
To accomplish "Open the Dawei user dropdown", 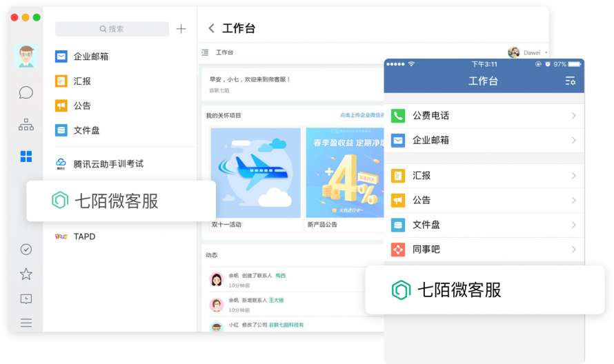I will (x=528, y=52).
